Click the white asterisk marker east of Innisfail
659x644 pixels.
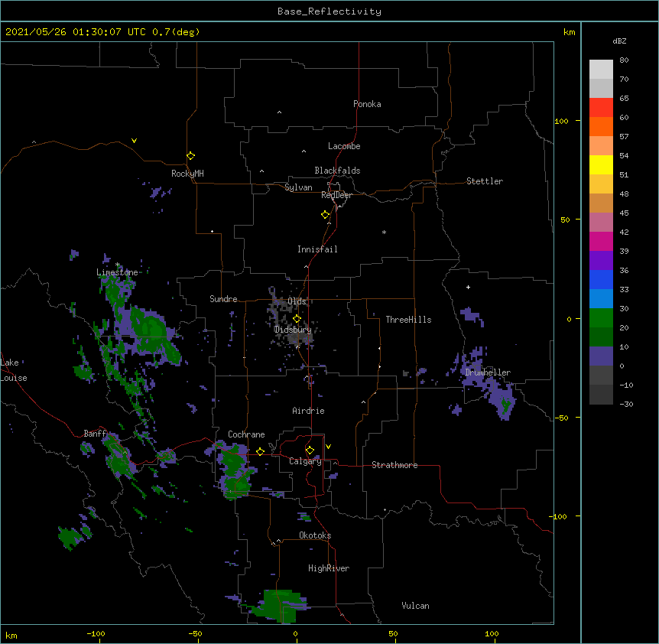coord(384,232)
